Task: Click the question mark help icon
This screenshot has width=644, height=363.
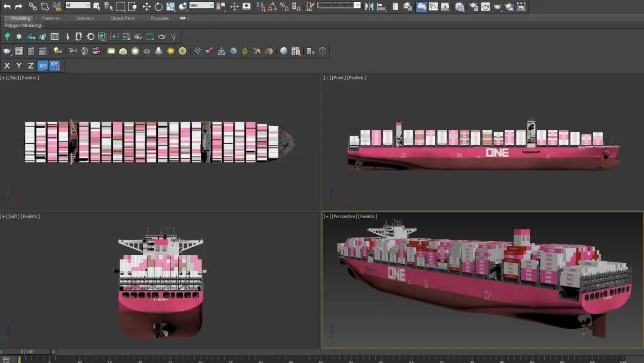Action: click(322, 51)
